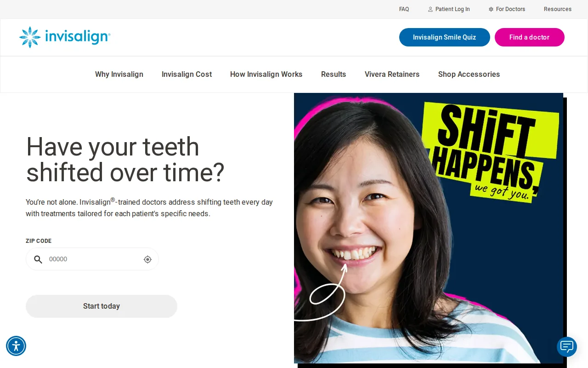Go to the Results menu item
This screenshot has width=588, height=368.
coord(334,75)
